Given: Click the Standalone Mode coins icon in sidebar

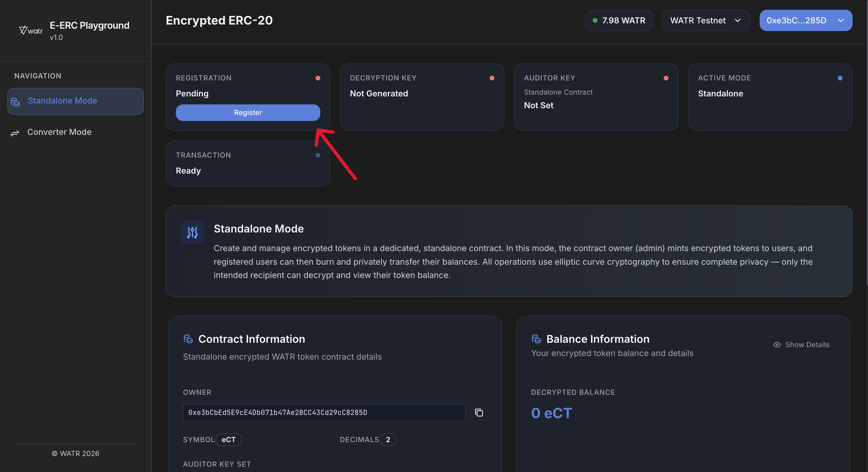Looking at the screenshot, I should 15,101.
